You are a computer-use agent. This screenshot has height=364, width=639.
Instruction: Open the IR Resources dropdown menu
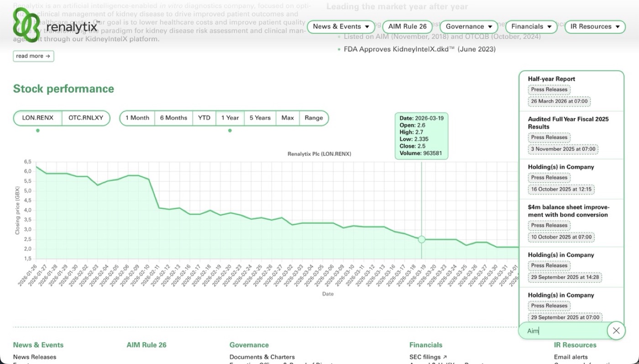coord(595,26)
